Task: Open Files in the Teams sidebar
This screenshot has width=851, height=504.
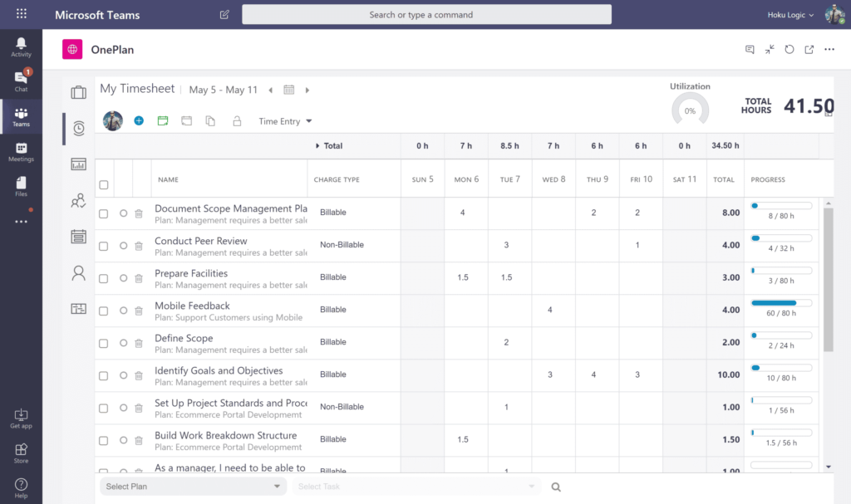Action: [x=21, y=187]
